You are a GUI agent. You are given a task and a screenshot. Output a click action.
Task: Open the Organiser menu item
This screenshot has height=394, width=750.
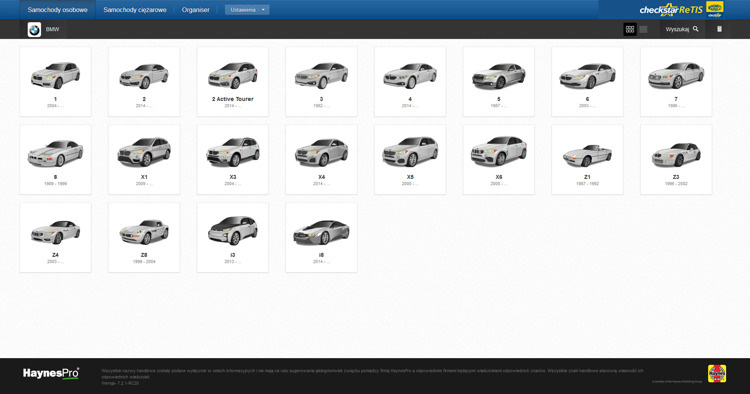196,10
